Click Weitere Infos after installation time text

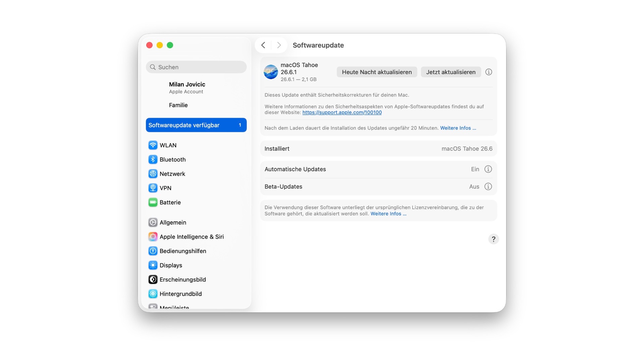(458, 128)
